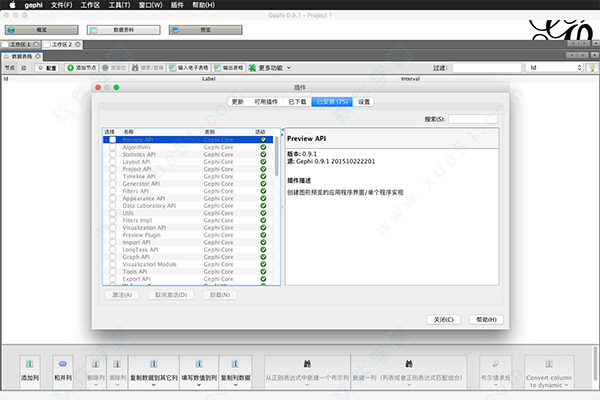Open the 文件(F) menu
Screen dimensions: 600x400
click(61, 5)
